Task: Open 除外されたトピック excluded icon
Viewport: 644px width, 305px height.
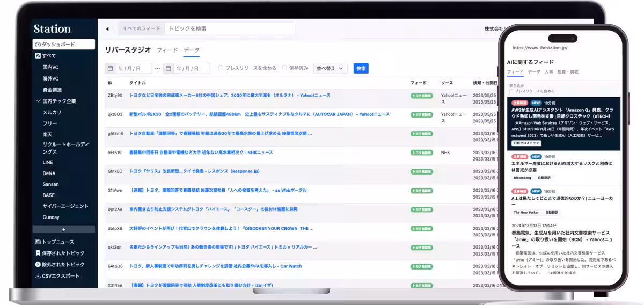Action: point(38,265)
